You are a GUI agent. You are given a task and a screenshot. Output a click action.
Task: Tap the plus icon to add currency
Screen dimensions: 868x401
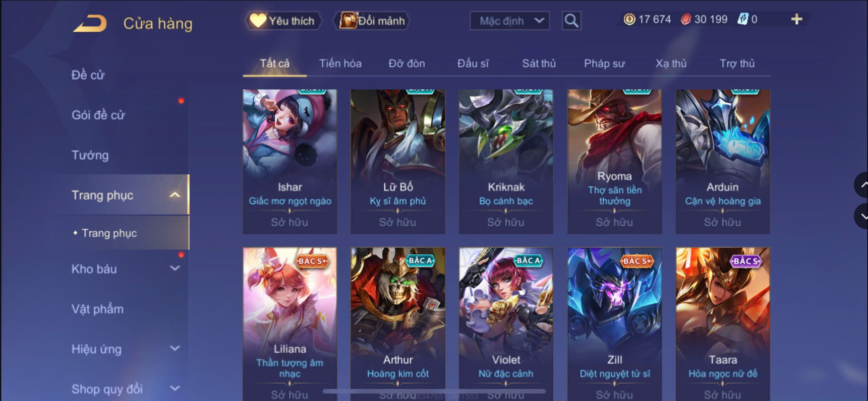coord(796,19)
